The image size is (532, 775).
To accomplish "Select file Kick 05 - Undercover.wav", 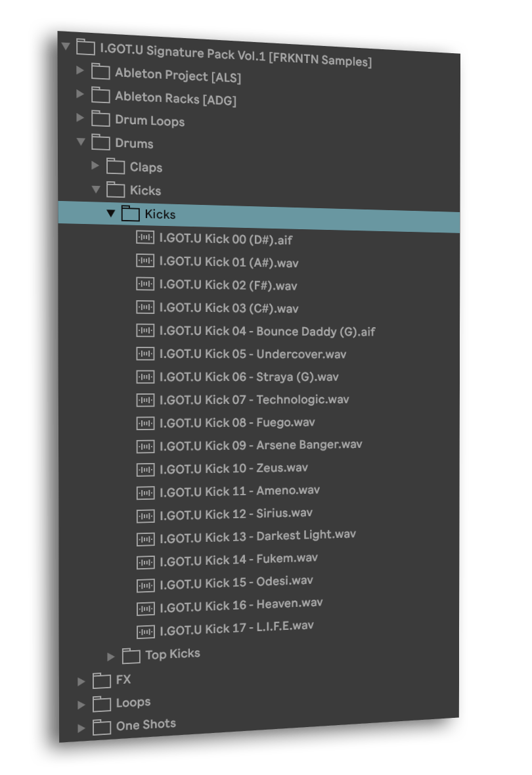I will point(253,354).
